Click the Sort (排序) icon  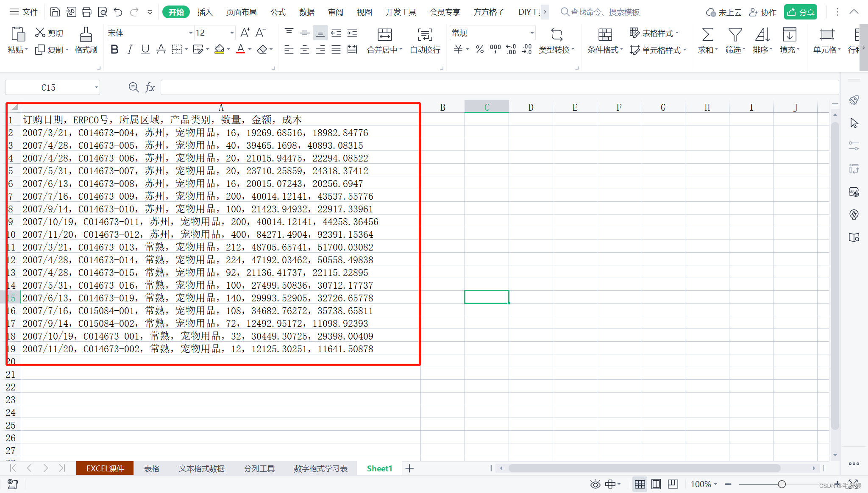point(762,35)
